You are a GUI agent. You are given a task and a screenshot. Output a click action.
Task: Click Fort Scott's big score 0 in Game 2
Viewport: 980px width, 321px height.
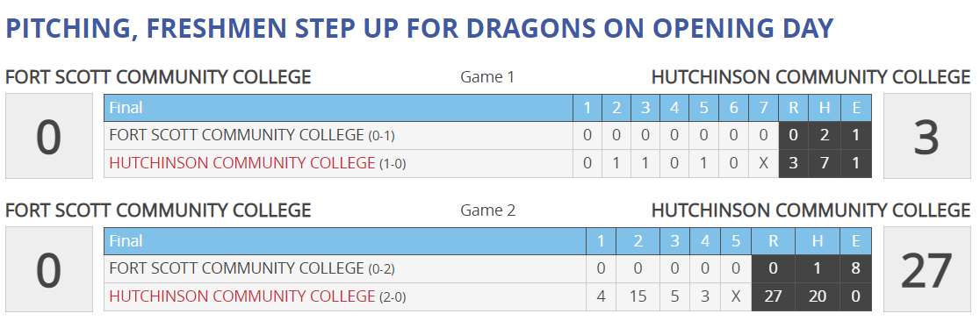point(49,269)
